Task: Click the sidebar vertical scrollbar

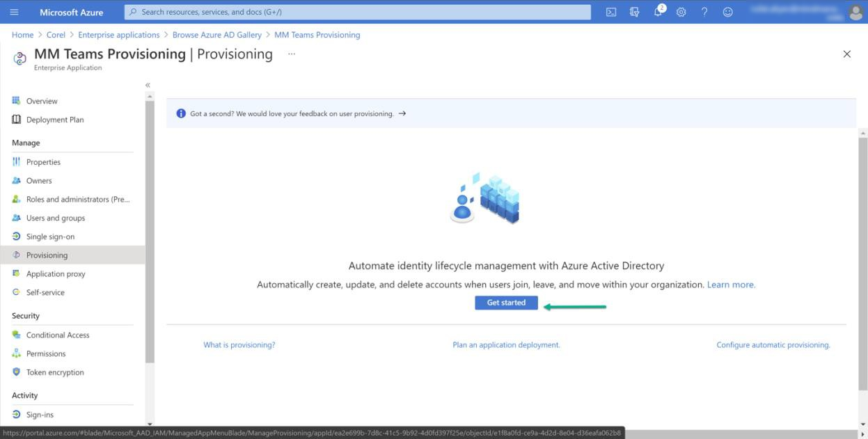Action: click(x=150, y=232)
